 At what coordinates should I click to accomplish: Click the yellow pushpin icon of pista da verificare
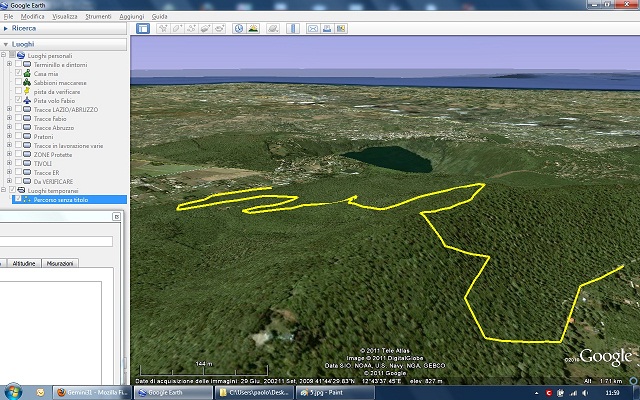(27, 91)
